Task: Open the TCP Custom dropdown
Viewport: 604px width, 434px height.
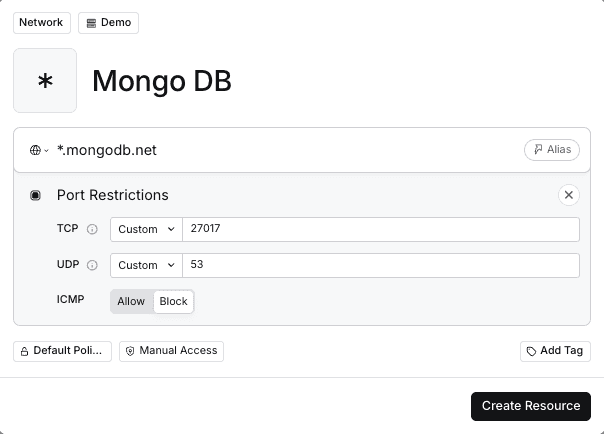Action: point(146,230)
